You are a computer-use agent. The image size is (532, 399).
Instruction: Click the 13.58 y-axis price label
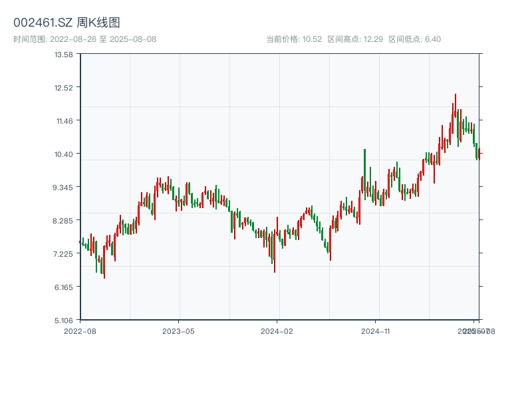[64, 54]
